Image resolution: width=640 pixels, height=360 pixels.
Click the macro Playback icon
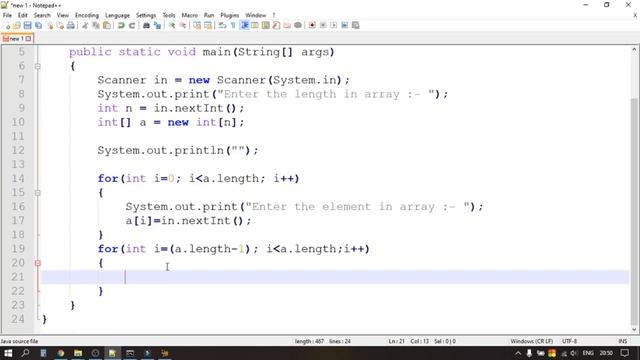[333, 25]
